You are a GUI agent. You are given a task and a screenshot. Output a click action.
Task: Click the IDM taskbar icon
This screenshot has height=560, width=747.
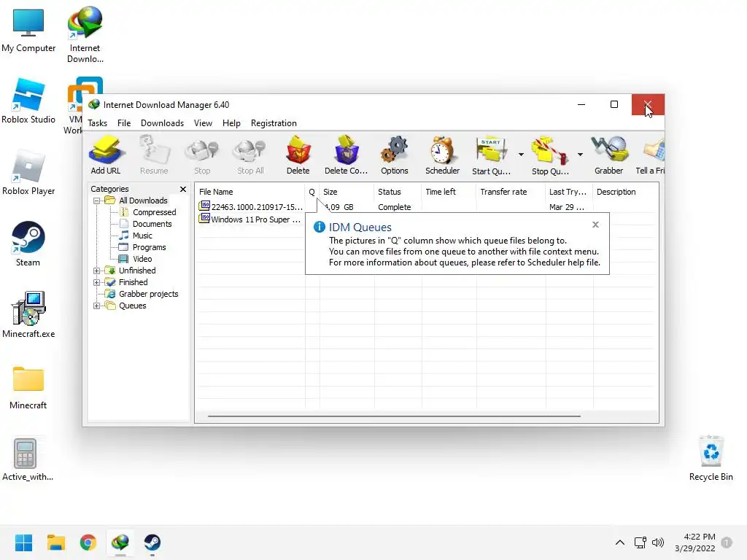coord(120,542)
